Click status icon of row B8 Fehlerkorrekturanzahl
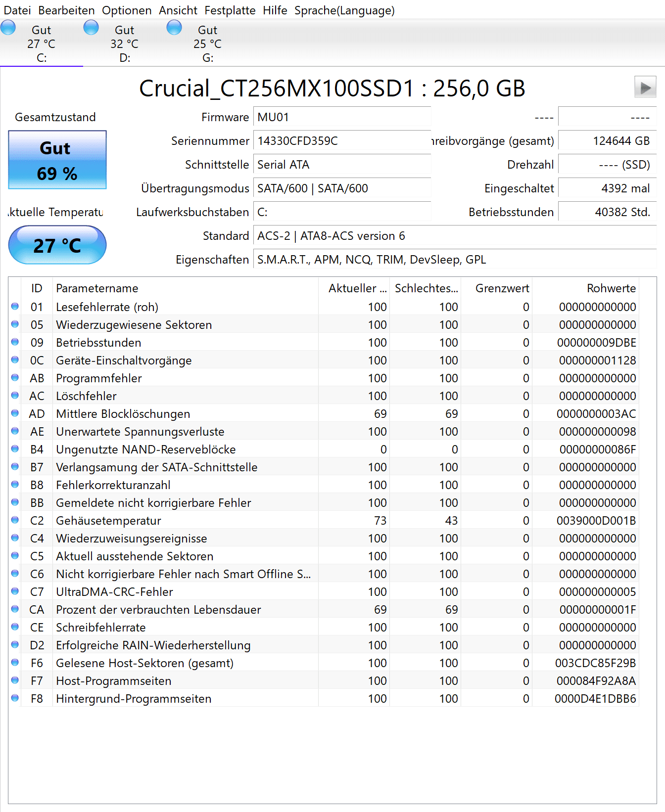The height and width of the screenshot is (812, 665). coord(15,485)
